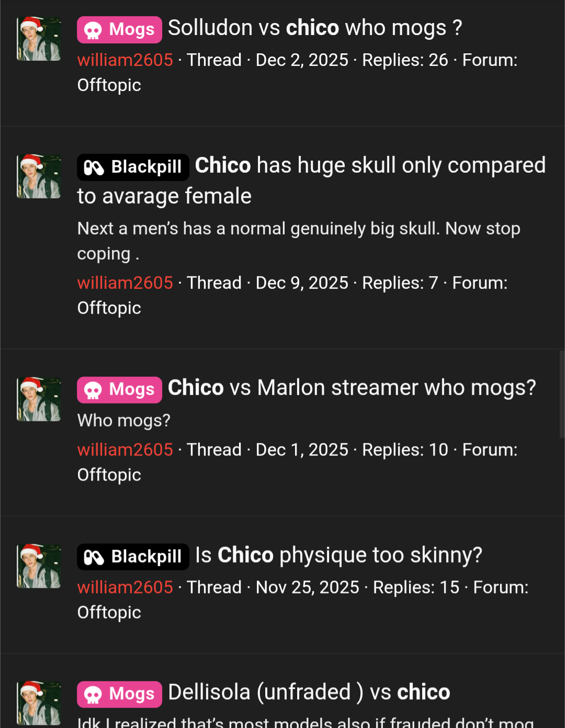Visit william2605 profile from Dec 1 thread
This screenshot has width=565, height=728.
point(125,450)
